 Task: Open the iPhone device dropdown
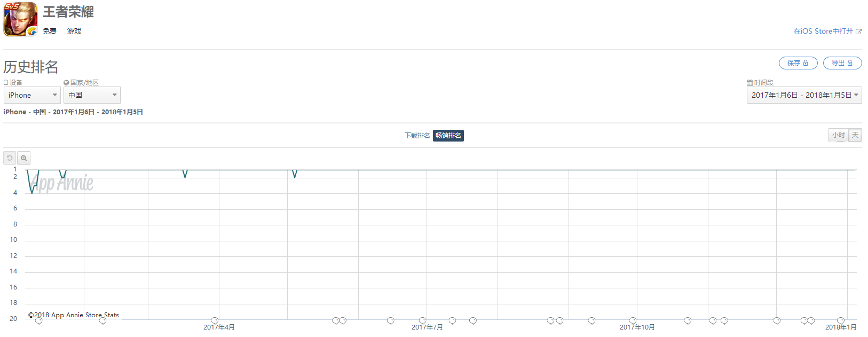click(32, 95)
